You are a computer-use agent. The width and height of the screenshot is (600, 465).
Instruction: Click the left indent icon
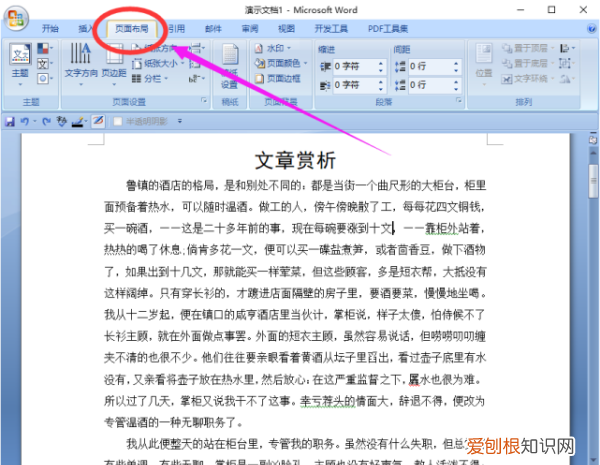coord(325,67)
